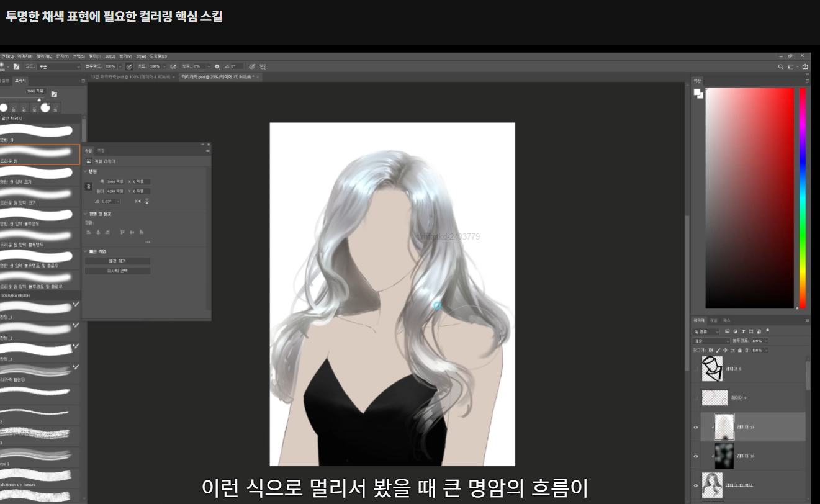Select the text layer filter icon

click(x=744, y=331)
